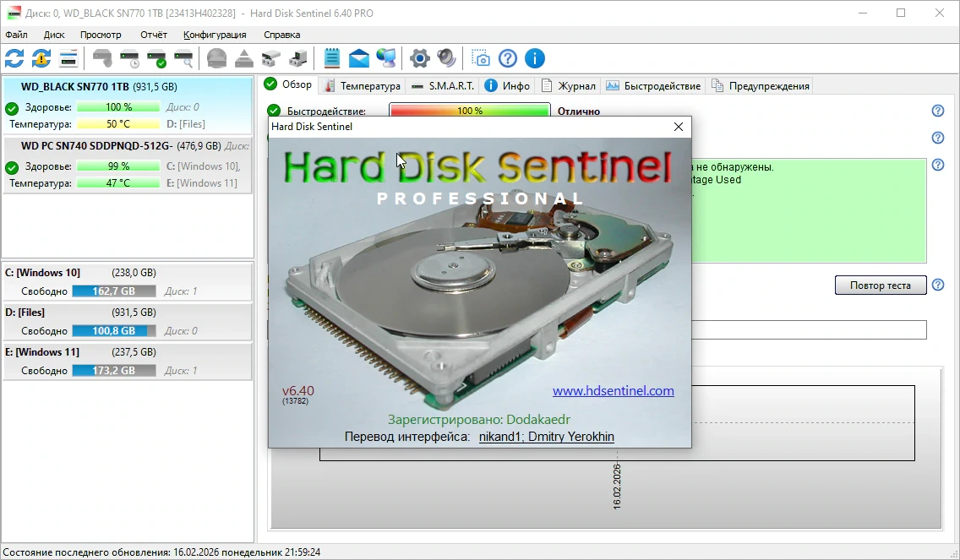Click the WD_BLACK temperature 50 °C bar
This screenshot has height=560, width=960.
[x=118, y=124]
